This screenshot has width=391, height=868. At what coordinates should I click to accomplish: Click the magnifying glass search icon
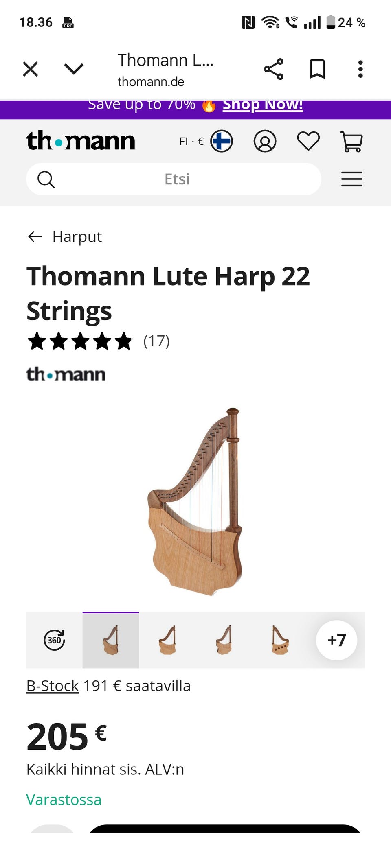click(x=46, y=179)
